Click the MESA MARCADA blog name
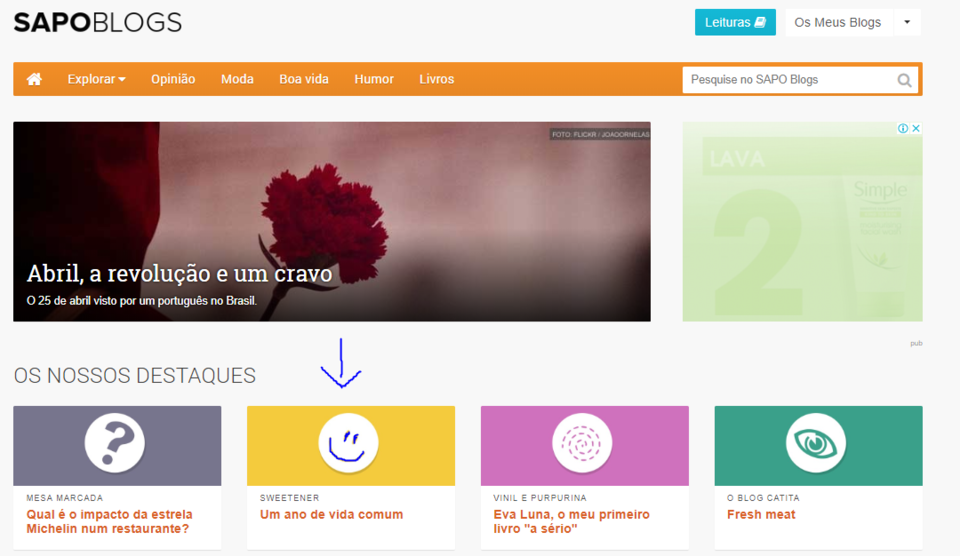Viewport: 960px width, 556px height. [x=65, y=498]
